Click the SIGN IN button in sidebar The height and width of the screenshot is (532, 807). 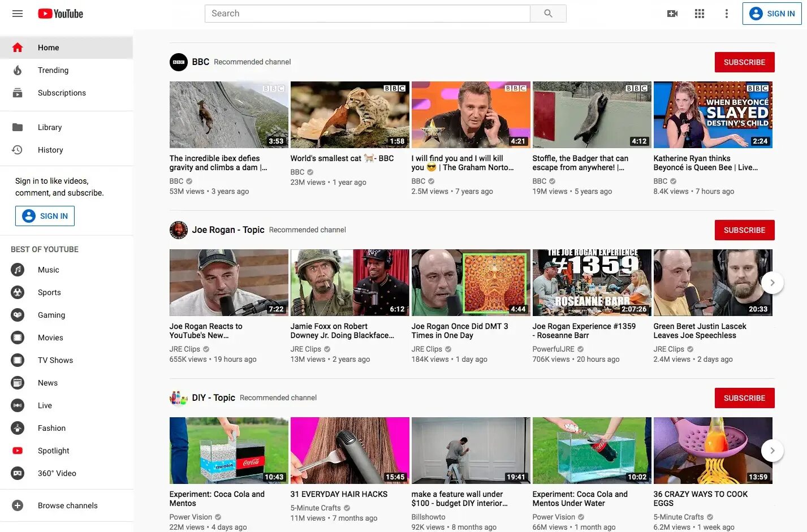(45, 216)
